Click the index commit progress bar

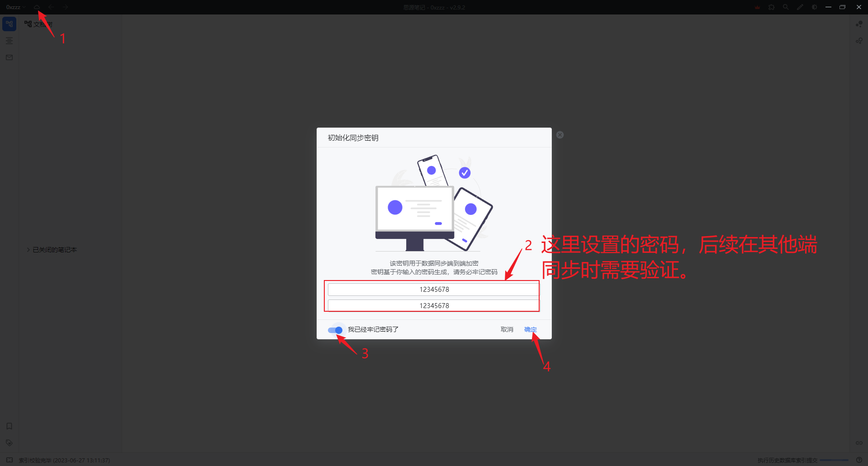click(834, 461)
